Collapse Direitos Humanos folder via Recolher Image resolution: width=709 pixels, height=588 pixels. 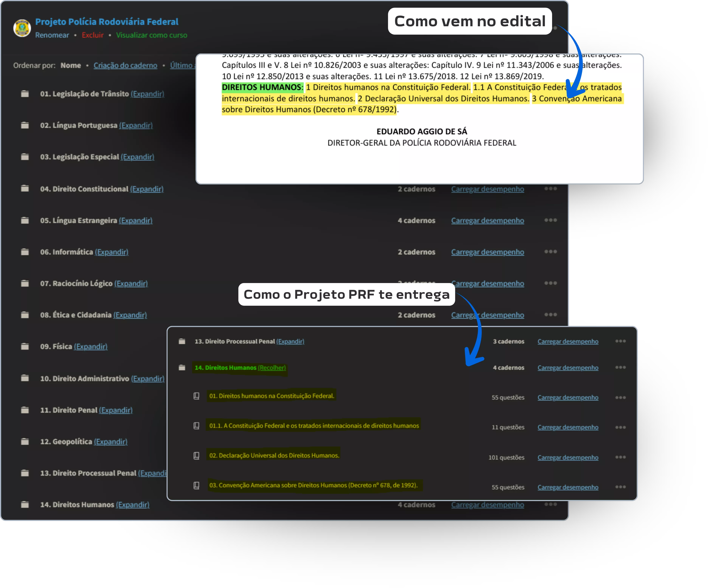[272, 368]
